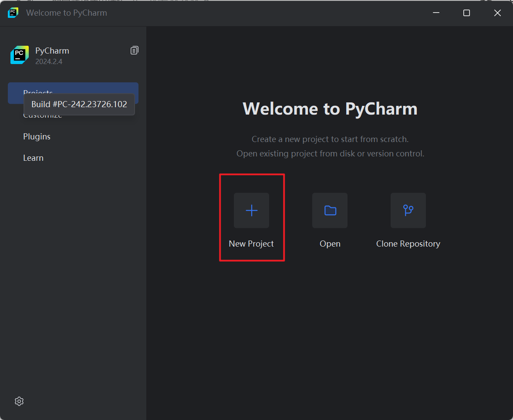Click the New Project plus icon
513x420 pixels.
251,210
